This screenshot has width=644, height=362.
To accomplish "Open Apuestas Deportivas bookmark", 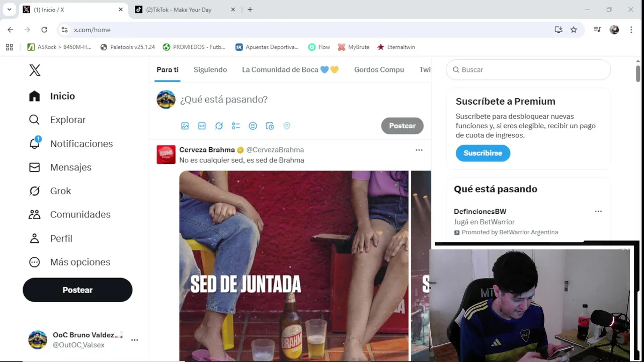I will pos(267,47).
